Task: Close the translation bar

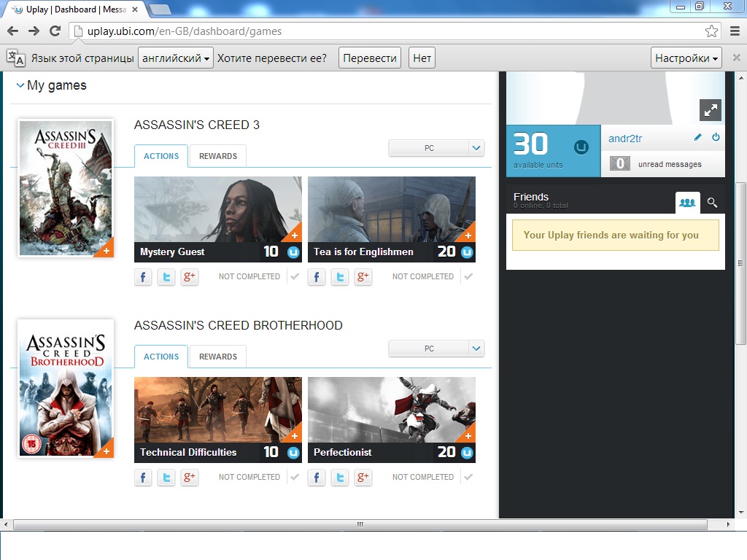Action: pyautogui.click(x=737, y=58)
